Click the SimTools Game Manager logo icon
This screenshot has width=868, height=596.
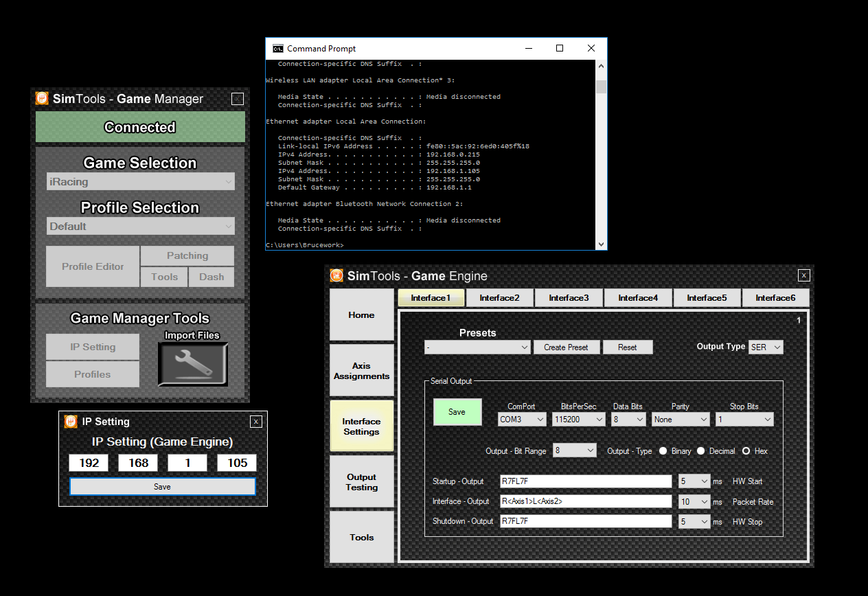[42, 98]
